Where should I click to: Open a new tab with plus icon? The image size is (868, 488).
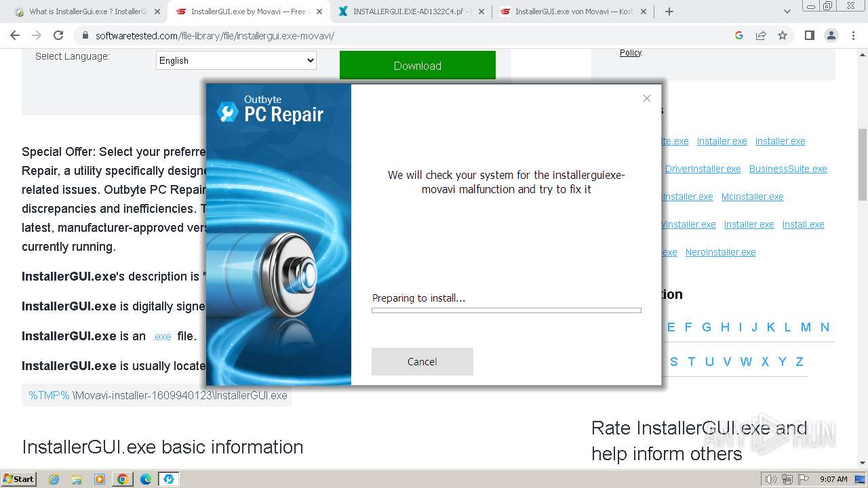[x=669, y=12]
